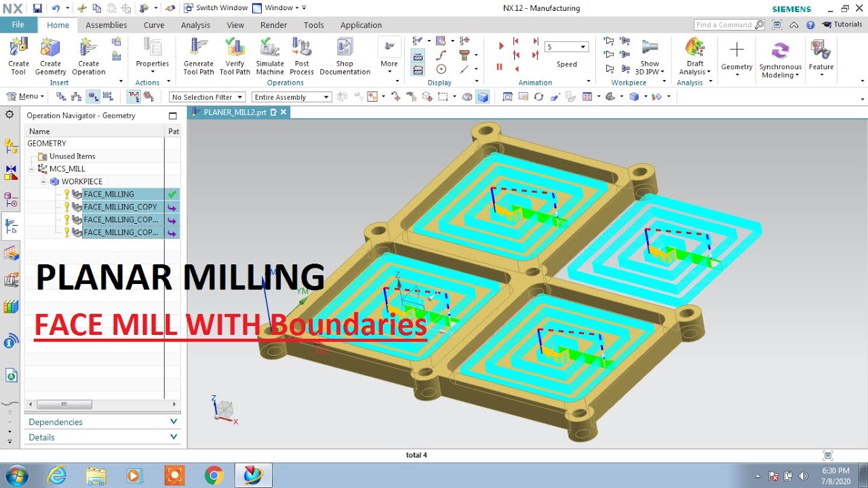This screenshot has width=868, height=488.
Task: Click the Undo icon in title bar
Action: pyautogui.click(x=56, y=8)
